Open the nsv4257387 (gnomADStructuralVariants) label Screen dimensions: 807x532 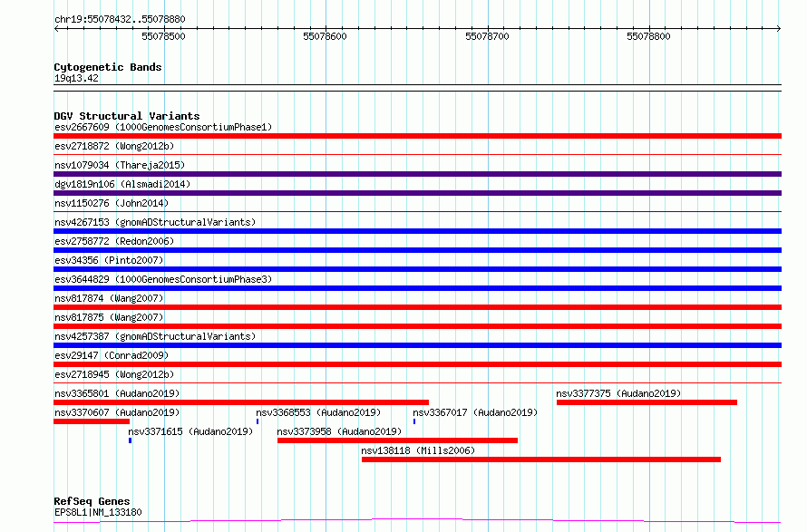155,336
